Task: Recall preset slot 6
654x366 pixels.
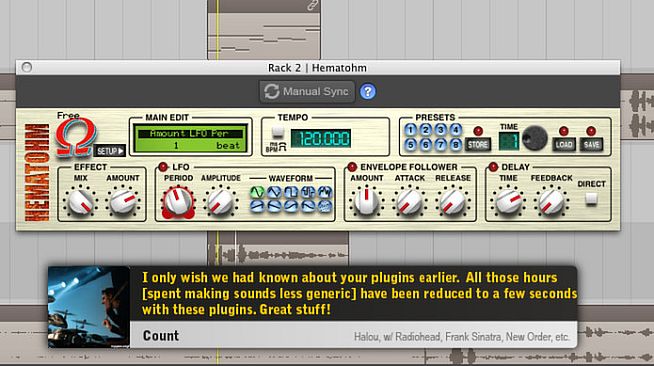Action: pyautogui.click(x=425, y=145)
